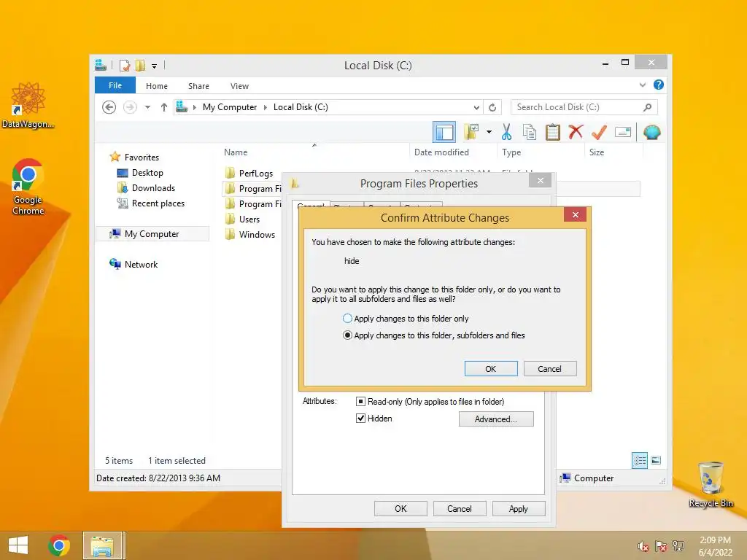The image size is (747, 560).
Task: Click the Cut scissors icon
Action: click(506, 132)
